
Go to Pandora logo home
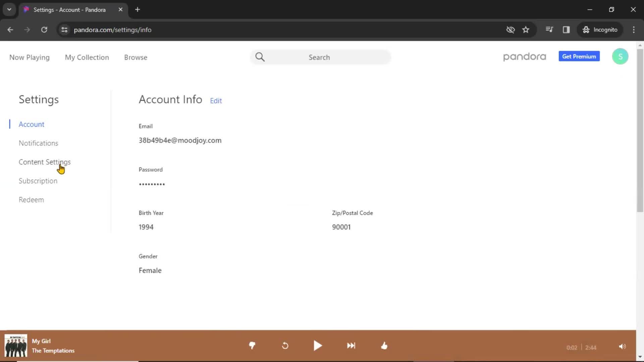pos(525,57)
